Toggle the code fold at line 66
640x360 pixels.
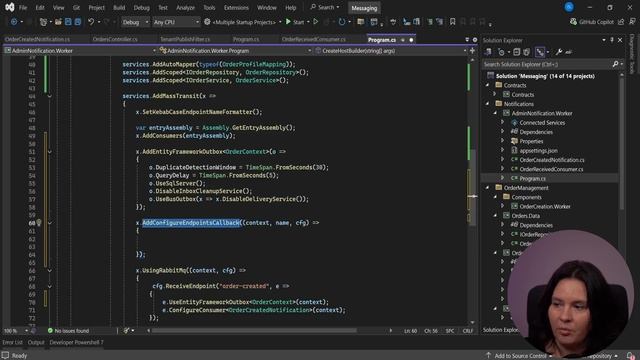(x=49, y=270)
